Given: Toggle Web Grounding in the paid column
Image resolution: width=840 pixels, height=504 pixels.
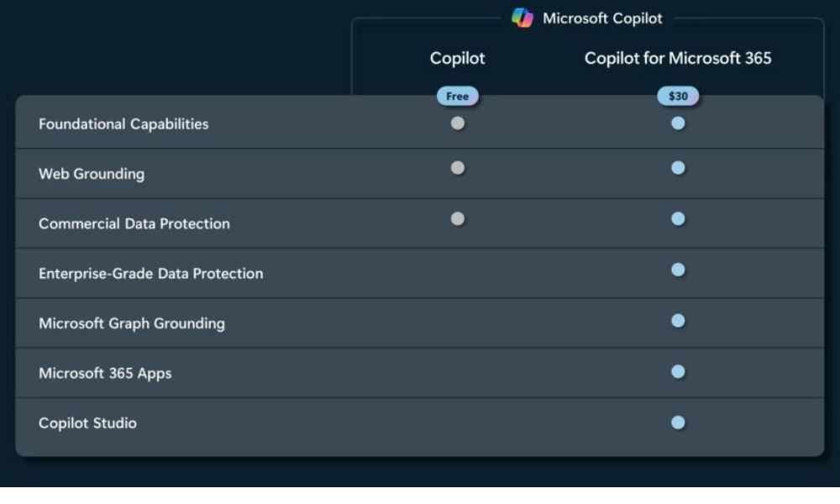Looking at the screenshot, I should point(677,169).
